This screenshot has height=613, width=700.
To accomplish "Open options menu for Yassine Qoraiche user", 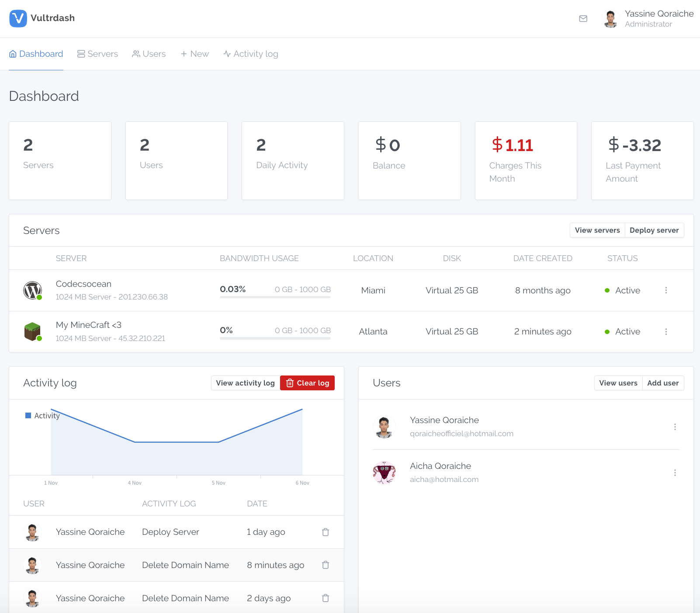I will pyautogui.click(x=675, y=427).
